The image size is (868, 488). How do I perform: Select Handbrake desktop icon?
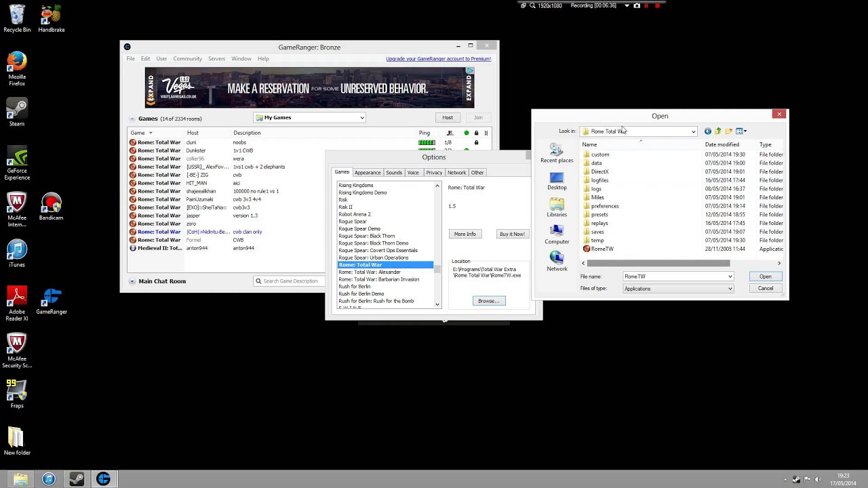[52, 20]
